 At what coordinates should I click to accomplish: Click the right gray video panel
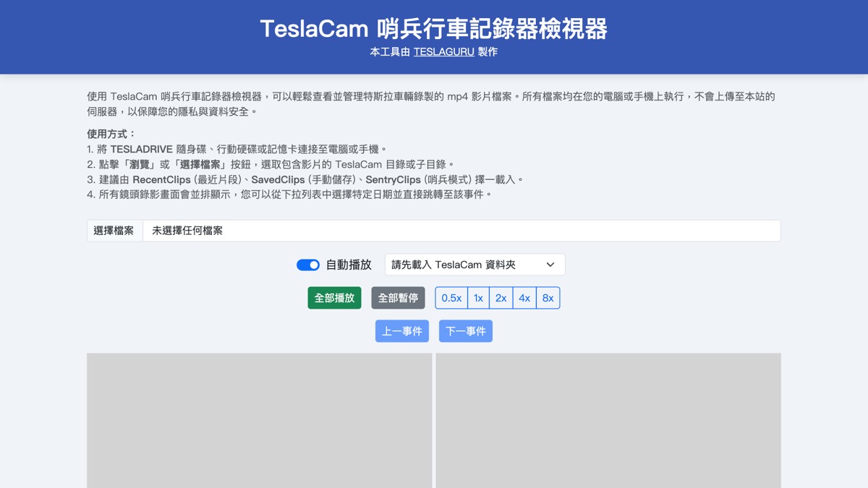point(608,420)
